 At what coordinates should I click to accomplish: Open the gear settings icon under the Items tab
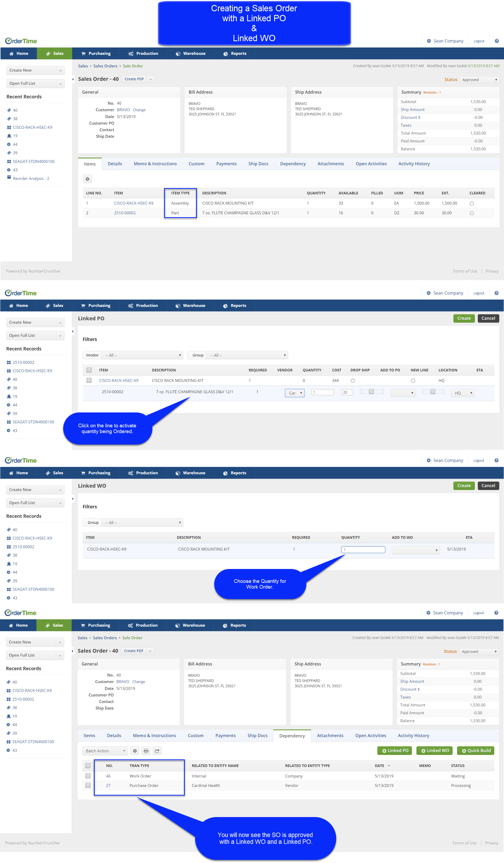pyautogui.click(x=87, y=179)
